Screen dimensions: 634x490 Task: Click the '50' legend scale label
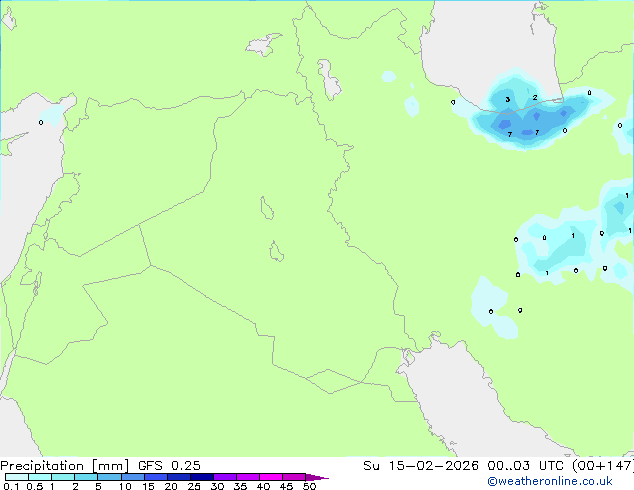point(310,486)
